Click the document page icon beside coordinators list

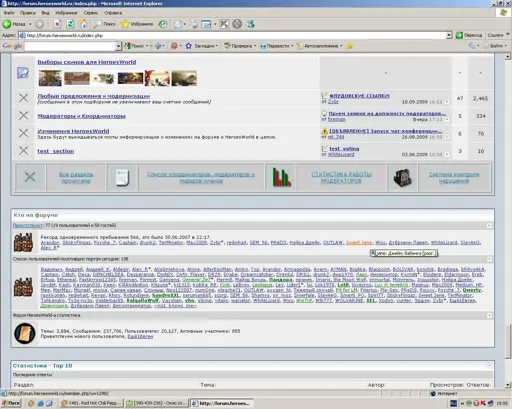(x=122, y=177)
